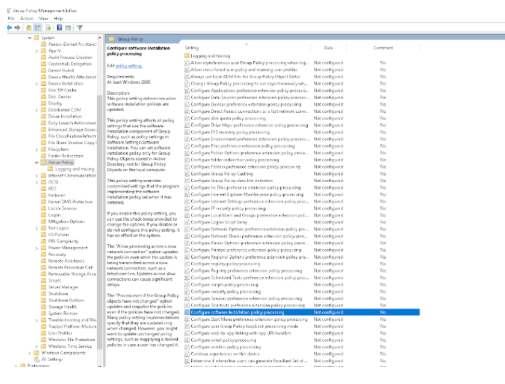
Task: Expand the Windows Components tree node
Action: [30, 353]
